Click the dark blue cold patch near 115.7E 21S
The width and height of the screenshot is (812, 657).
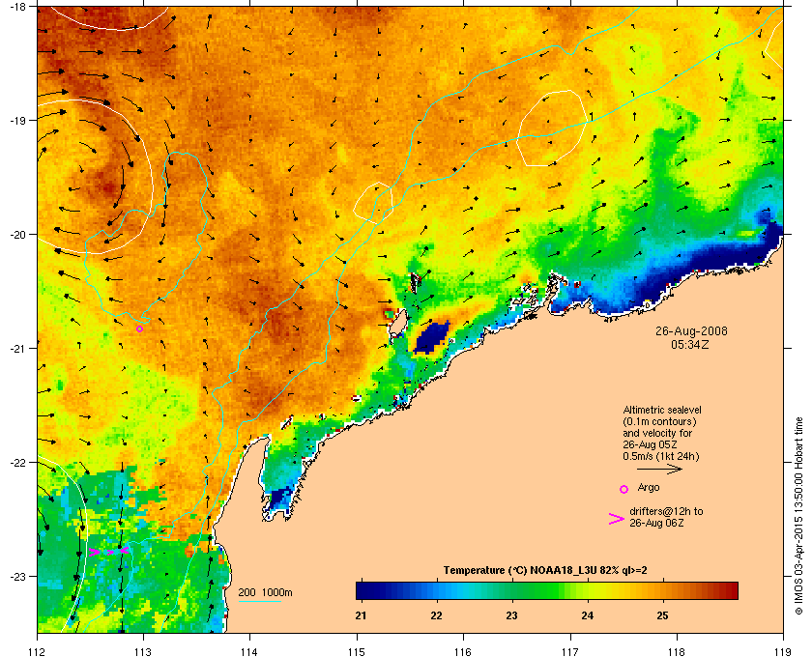432,336
